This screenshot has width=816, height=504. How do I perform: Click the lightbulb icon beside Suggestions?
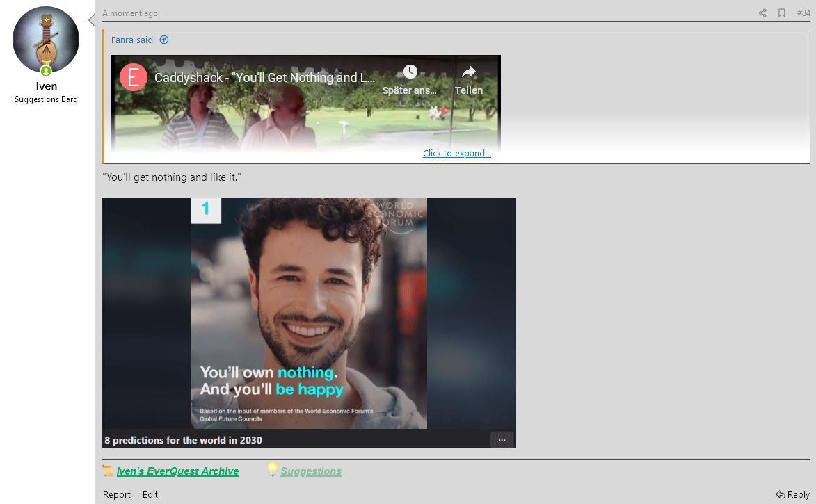tap(273, 470)
